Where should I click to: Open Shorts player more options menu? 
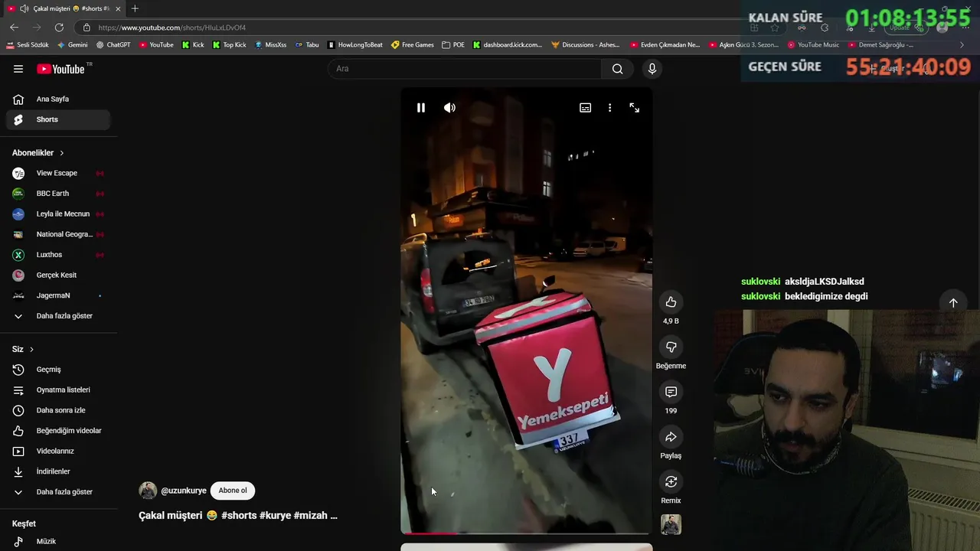(609, 108)
